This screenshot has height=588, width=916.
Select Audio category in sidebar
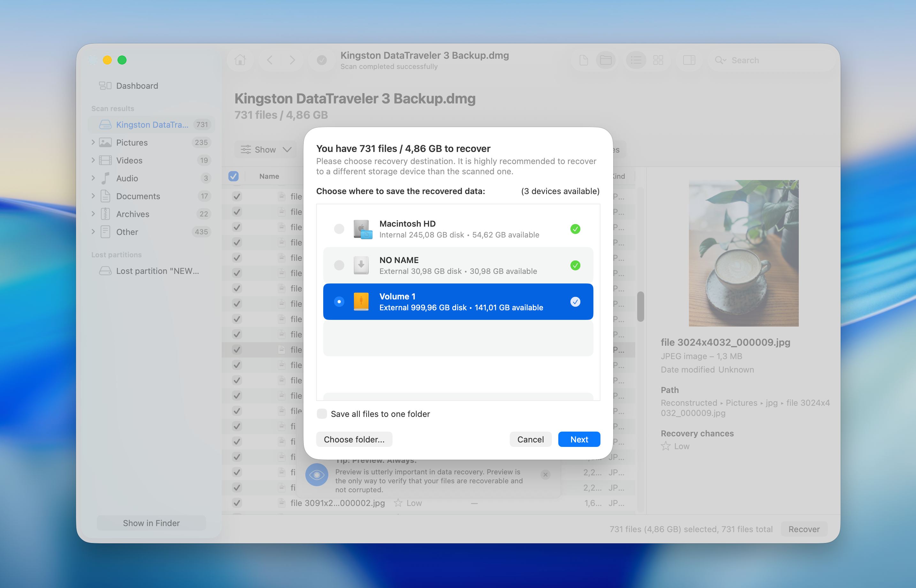pyautogui.click(x=151, y=178)
